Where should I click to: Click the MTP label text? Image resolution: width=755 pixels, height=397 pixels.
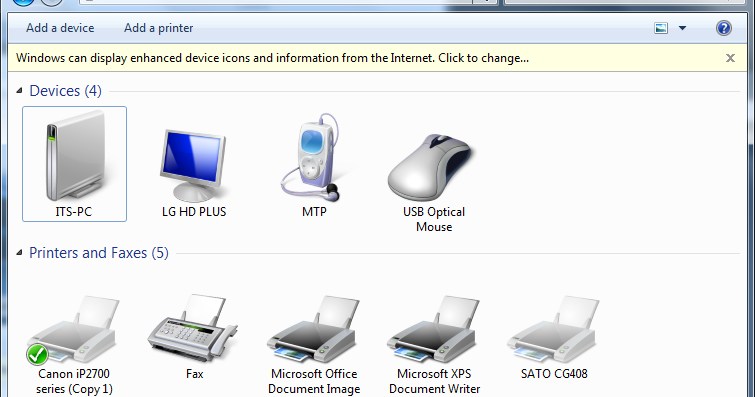pyautogui.click(x=314, y=212)
